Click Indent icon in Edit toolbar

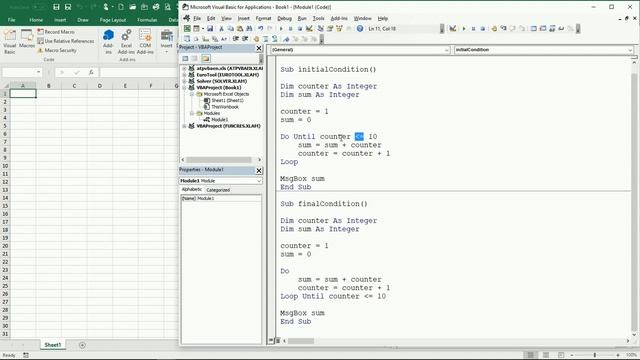(236, 39)
